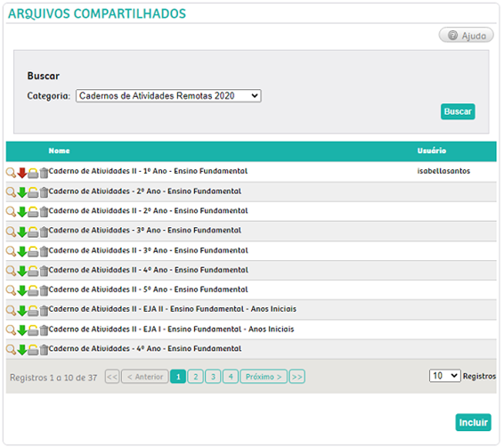Toggle lock on Caderno II - 1º Ano

[x=33, y=173]
